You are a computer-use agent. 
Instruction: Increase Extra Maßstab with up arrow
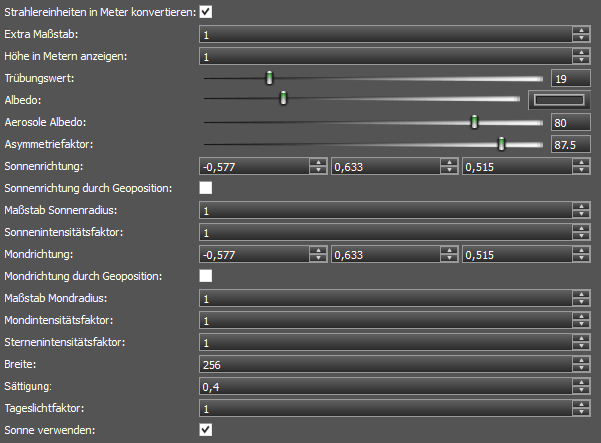581,30
